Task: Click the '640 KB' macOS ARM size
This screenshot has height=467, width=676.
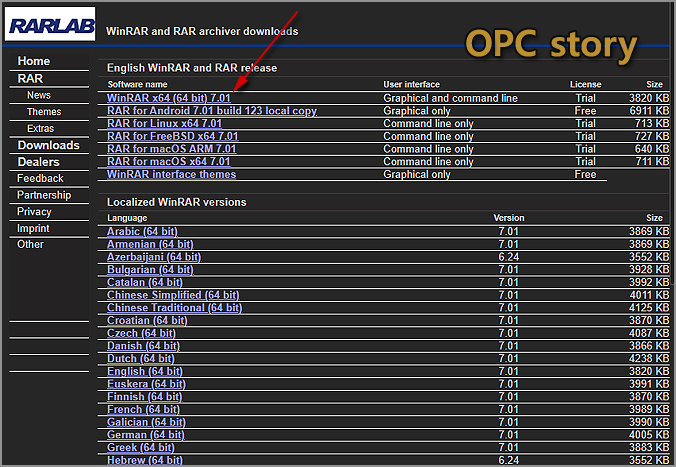Action: (x=652, y=149)
